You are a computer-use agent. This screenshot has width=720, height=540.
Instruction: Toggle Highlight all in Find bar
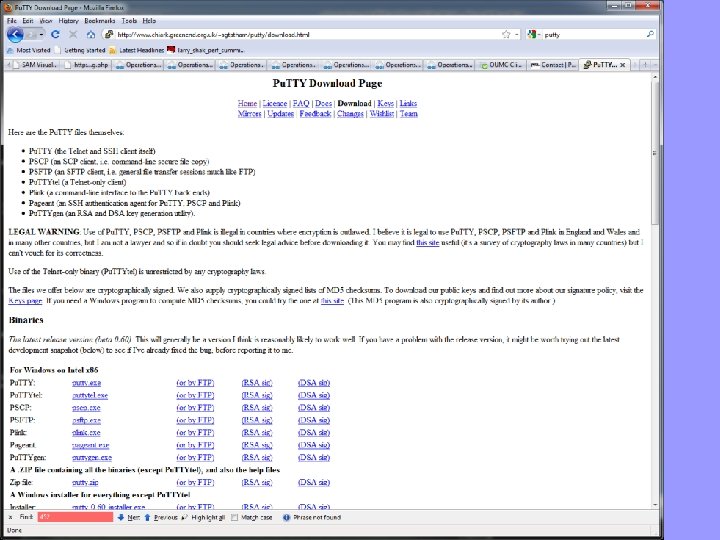pyautogui.click(x=203, y=518)
